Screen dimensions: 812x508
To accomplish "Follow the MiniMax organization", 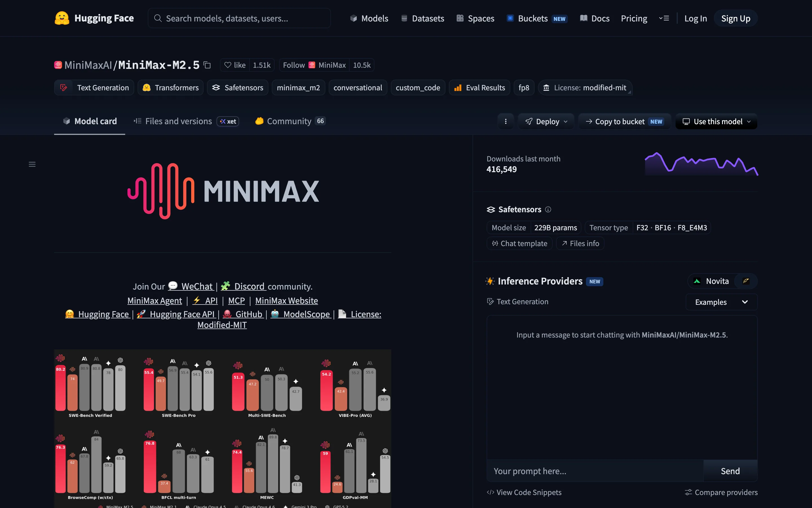I will [314, 65].
